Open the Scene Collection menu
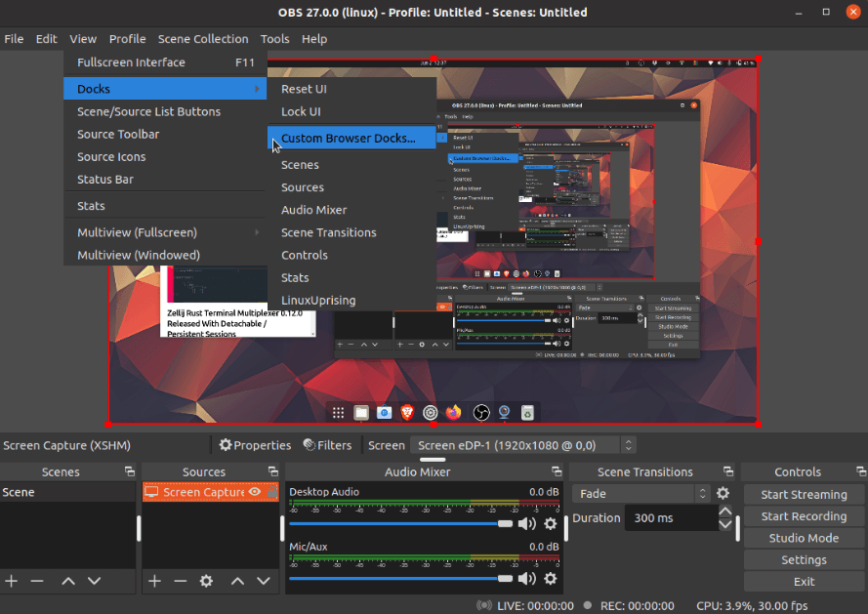Viewport: 868px width, 614px height. click(203, 39)
